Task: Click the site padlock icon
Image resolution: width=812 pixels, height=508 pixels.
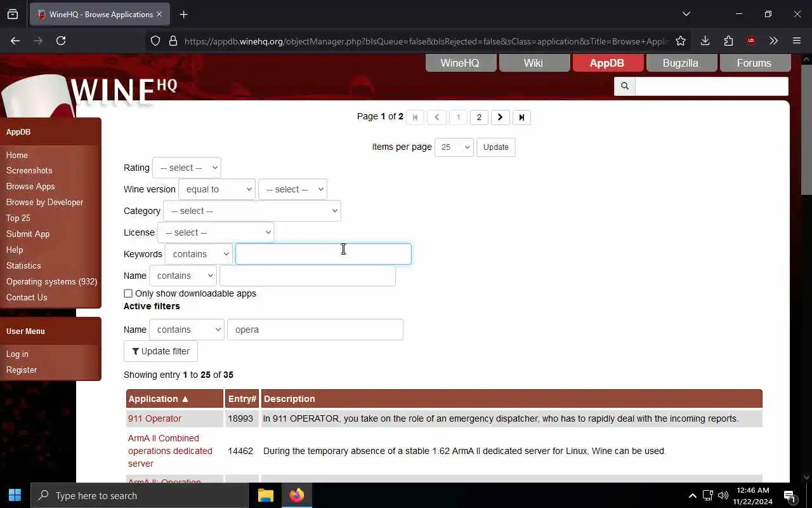Action: [x=173, y=41]
